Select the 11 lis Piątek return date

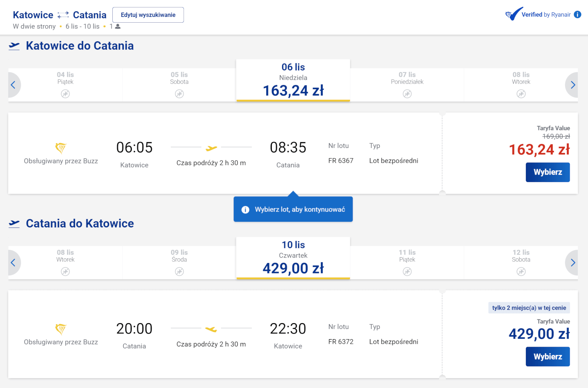pos(407,263)
